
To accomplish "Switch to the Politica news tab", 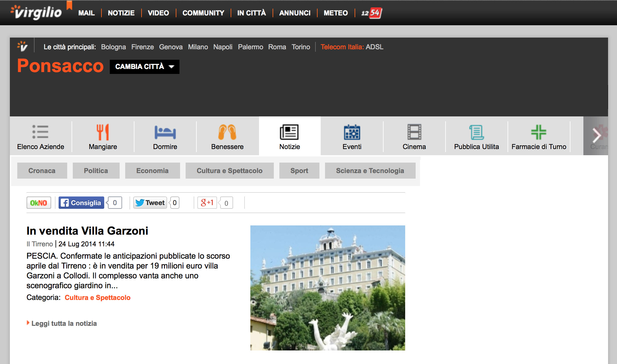I will pyautogui.click(x=96, y=171).
